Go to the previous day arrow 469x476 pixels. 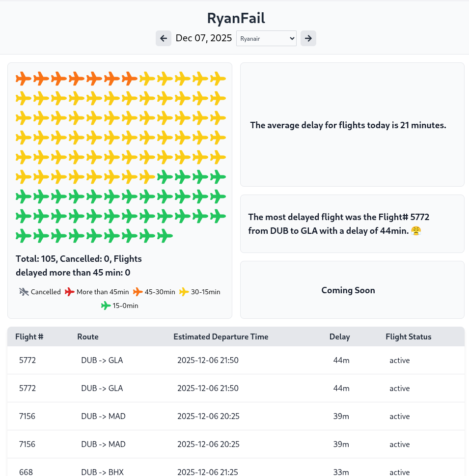pos(164,38)
